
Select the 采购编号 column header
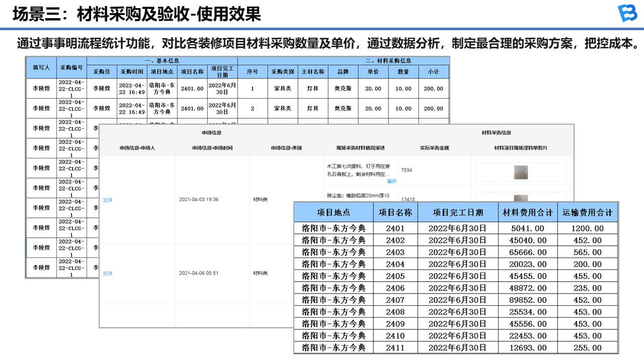71,67
